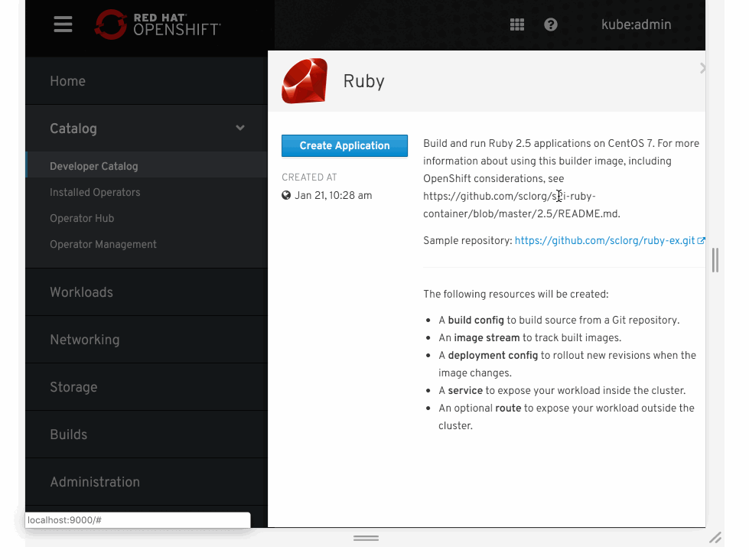Click the vertical resize handle on right edge

pyautogui.click(x=715, y=260)
